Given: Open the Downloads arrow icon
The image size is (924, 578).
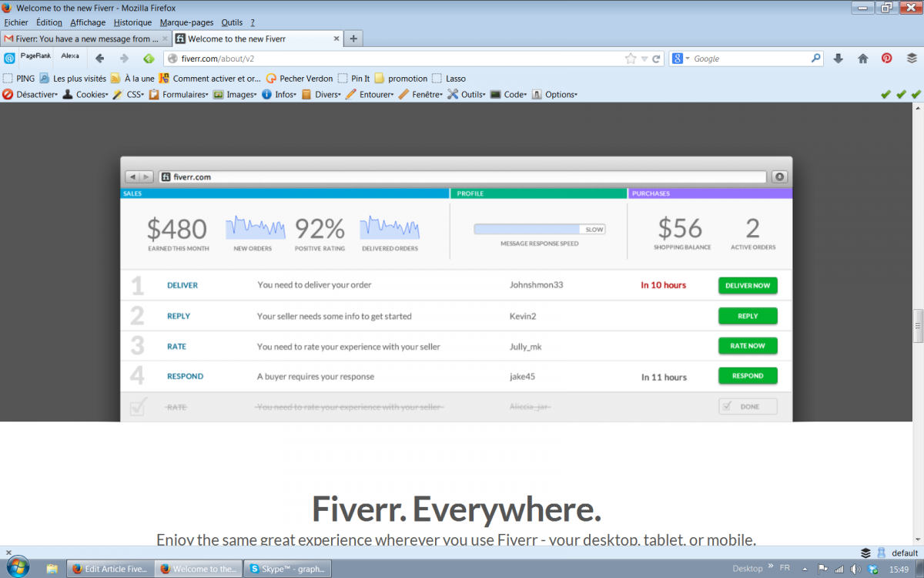Looking at the screenshot, I should [839, 59].
